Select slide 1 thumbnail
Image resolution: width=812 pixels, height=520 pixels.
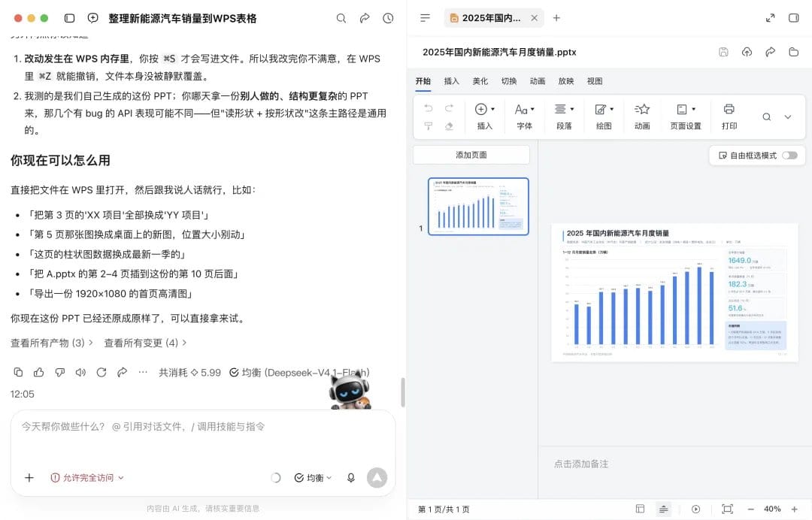[x=478, y=207]
